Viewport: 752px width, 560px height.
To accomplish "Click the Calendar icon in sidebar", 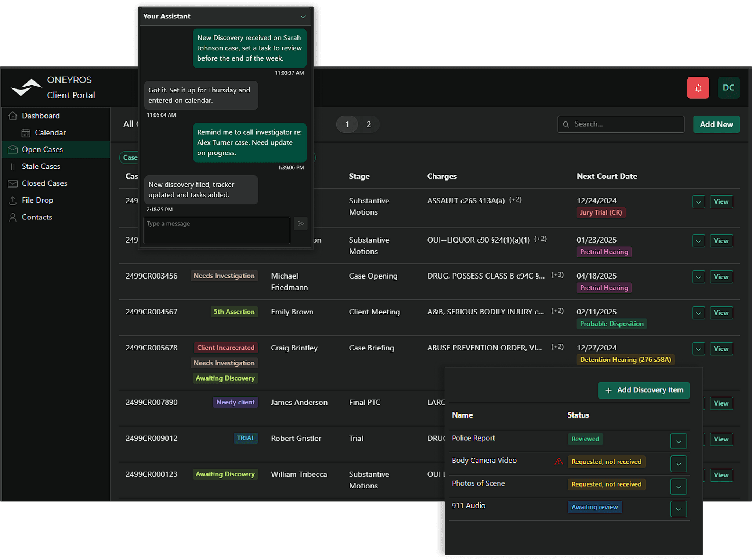I will tap(26, 133).
